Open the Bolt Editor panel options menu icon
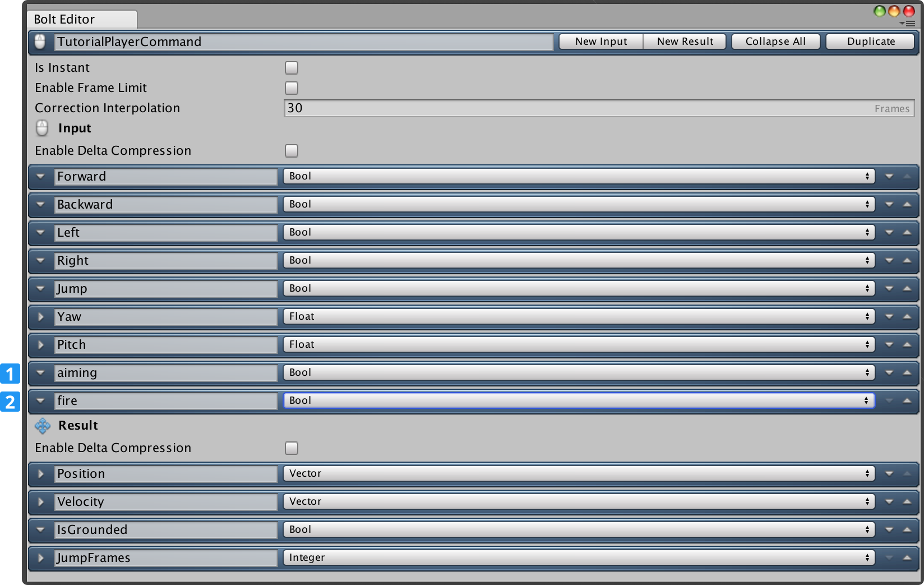924x585 pixels. pyautogui.click(x=908, y=24)
